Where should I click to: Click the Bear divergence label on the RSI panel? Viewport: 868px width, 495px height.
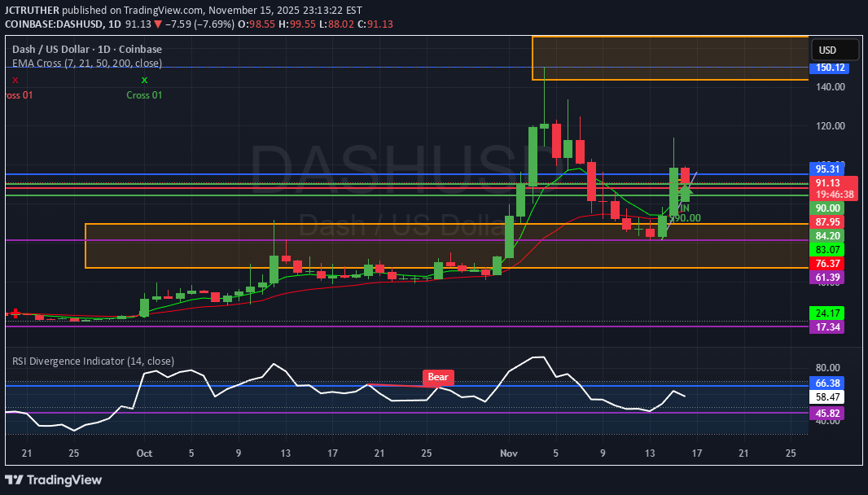point(437,377)
